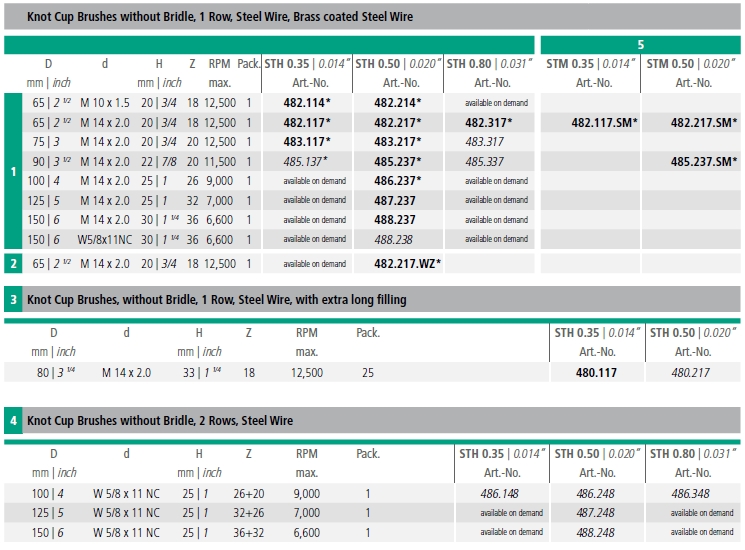Viewport: 745px width, 550px height.
Task: Select article 482.317* in STH 0.80 column
Action: point(488,123)
